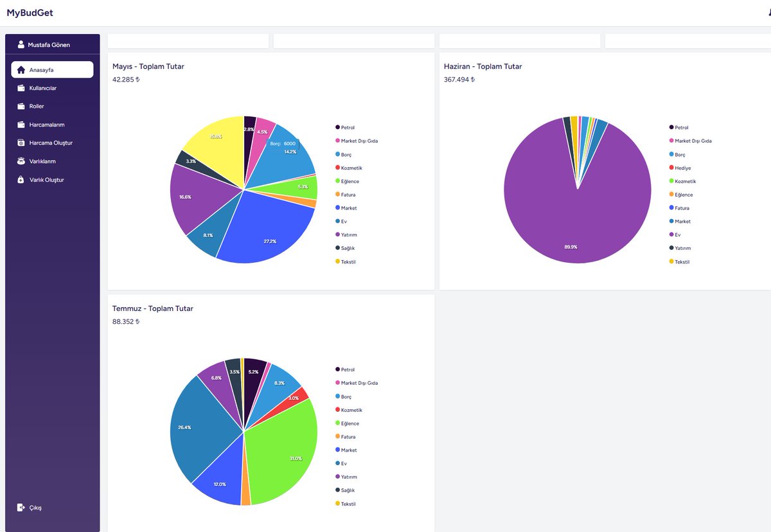Toggle Market legend in Mayıs chart

tap(346, 208)
